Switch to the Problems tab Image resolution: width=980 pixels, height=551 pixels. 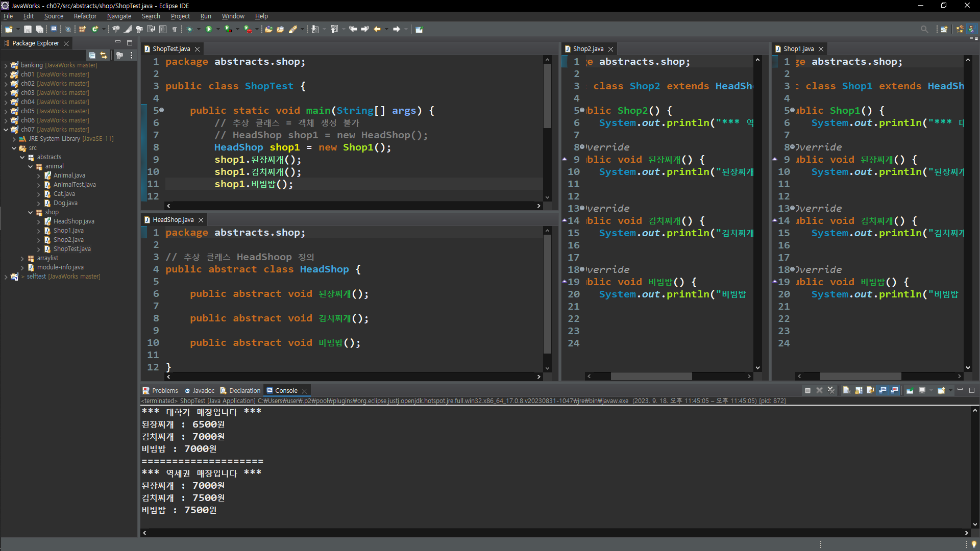coord(164,391)
